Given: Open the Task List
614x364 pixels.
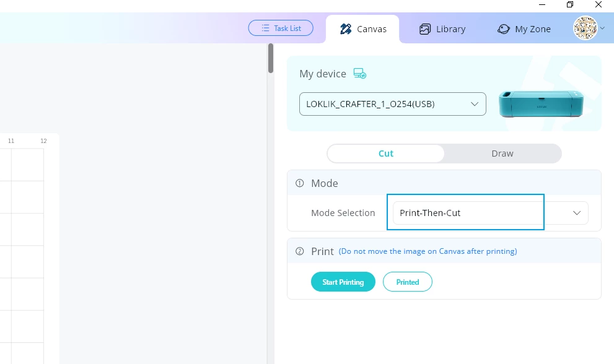Looking at the screenshot, I should point(281,28).
